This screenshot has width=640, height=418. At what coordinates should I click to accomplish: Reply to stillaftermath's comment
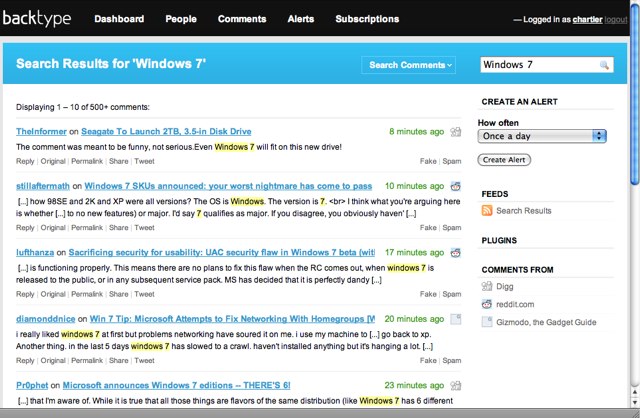(x=25, y=228)
